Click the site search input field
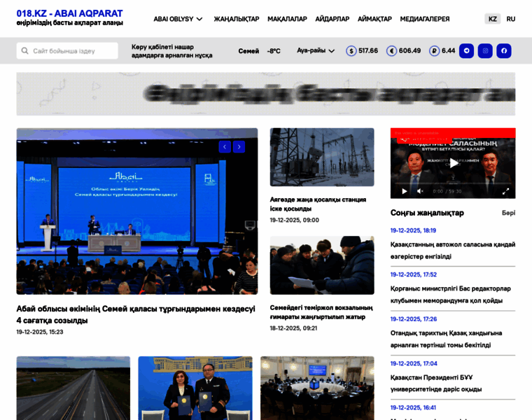 pyautogui.click(x=67, y=51)
